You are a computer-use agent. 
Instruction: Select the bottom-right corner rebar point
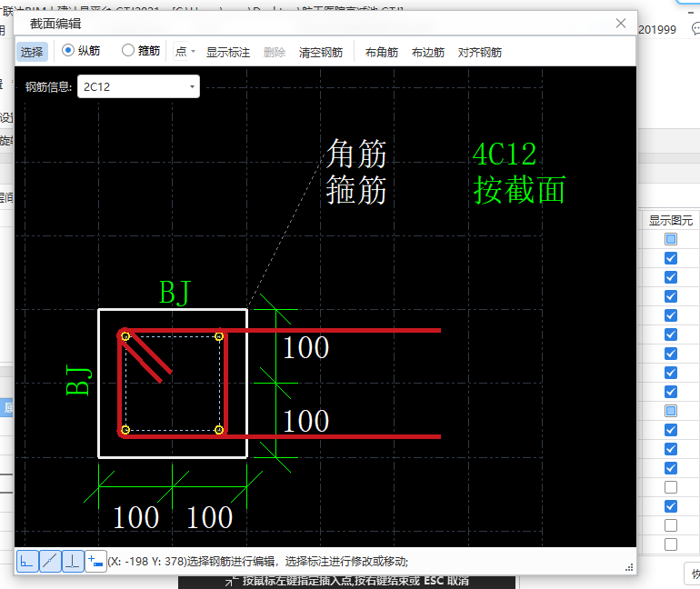tap(219, 430)
